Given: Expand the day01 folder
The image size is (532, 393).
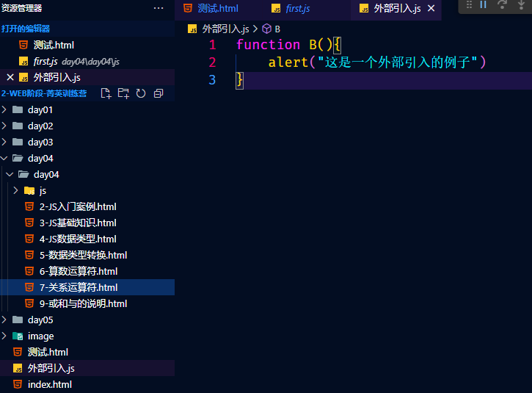Looking at the screenshot, I should [x=40, y=109].
